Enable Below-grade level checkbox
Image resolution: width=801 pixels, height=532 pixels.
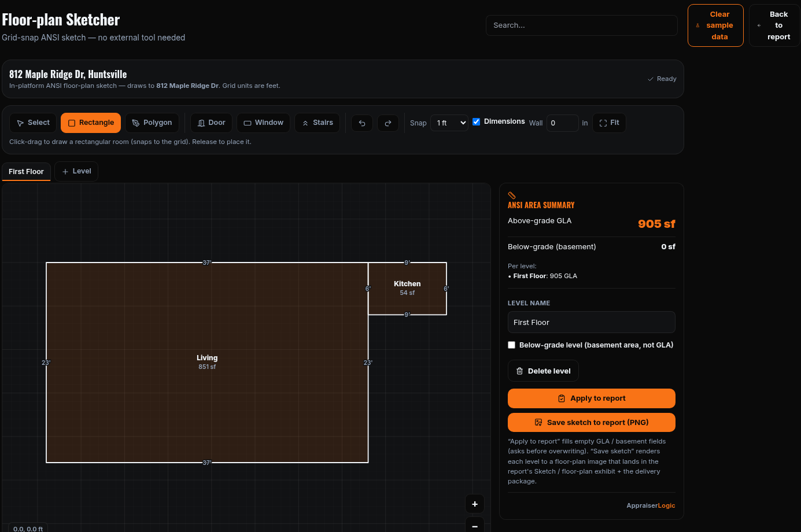[511, 345]
